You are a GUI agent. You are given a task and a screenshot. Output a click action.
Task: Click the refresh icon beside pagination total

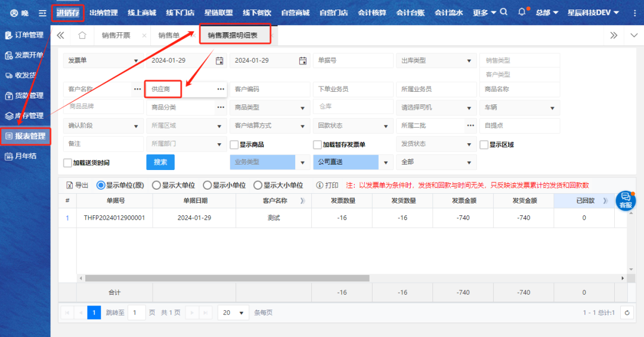[626, 313]
